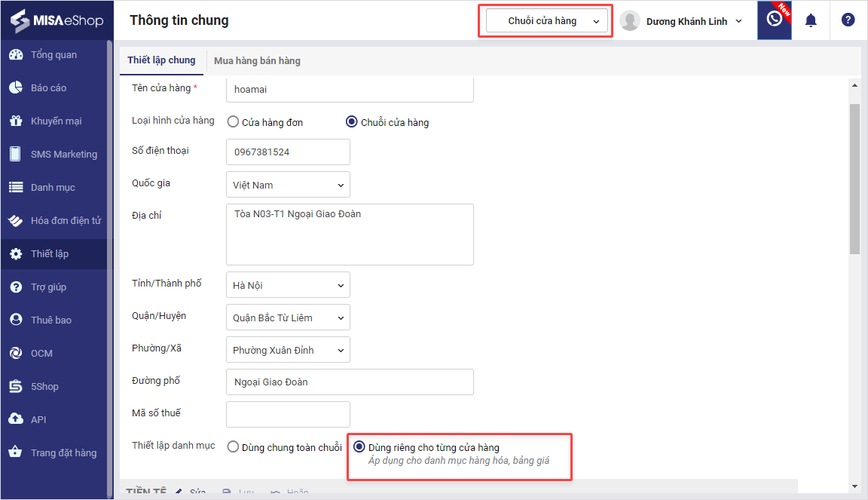Click the Danh mục list icon

[16, 187]
